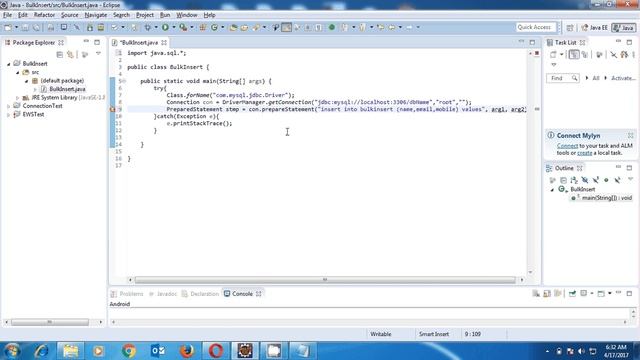Screen dimensions: 640x360
Task: Click the Connect link in Connect Mylyn
Action: pyautogui.click(x=567, y=146)
